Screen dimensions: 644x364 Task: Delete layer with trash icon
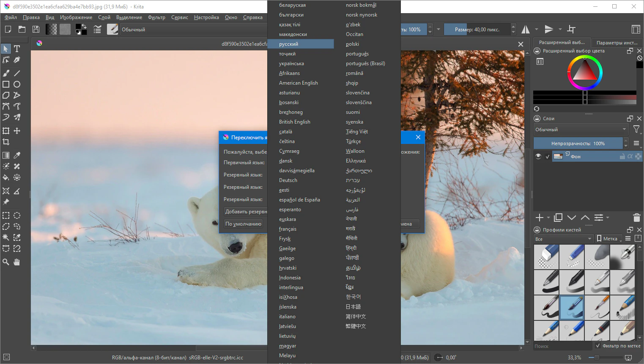[636, 218]
